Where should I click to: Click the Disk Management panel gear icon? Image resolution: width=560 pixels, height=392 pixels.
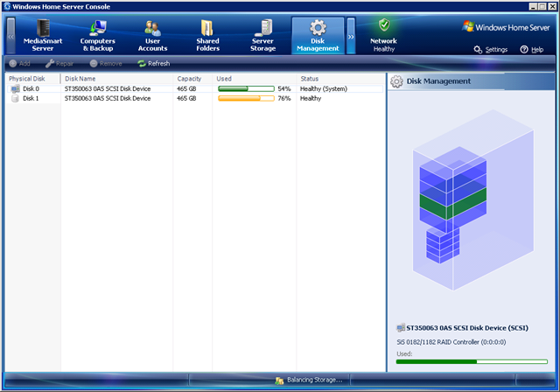coord(396,81)
